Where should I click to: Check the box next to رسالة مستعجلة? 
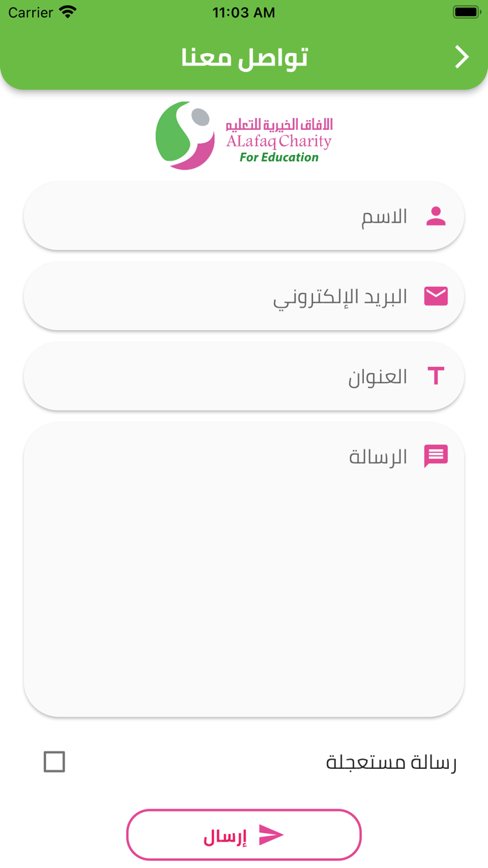pos(53,763)
